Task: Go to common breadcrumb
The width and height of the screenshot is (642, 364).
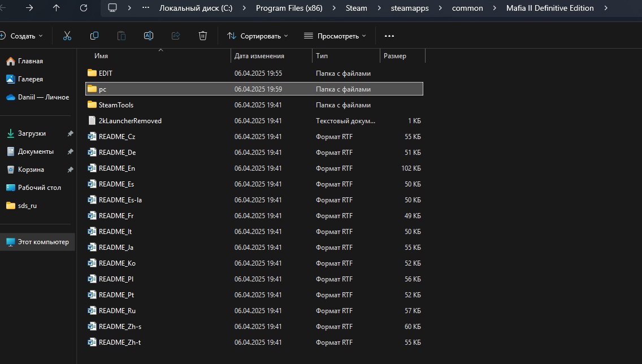Action: tap(467, 8)
